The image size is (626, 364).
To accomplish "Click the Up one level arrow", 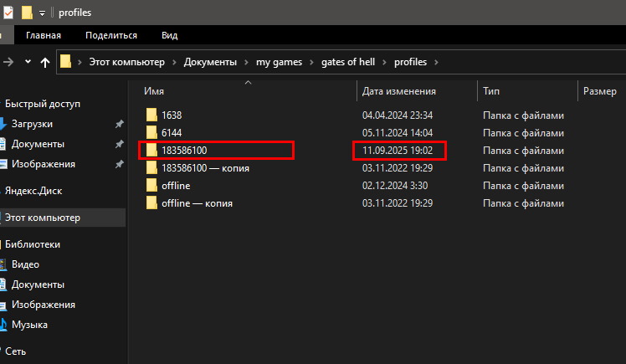I will tap(45, 62).
